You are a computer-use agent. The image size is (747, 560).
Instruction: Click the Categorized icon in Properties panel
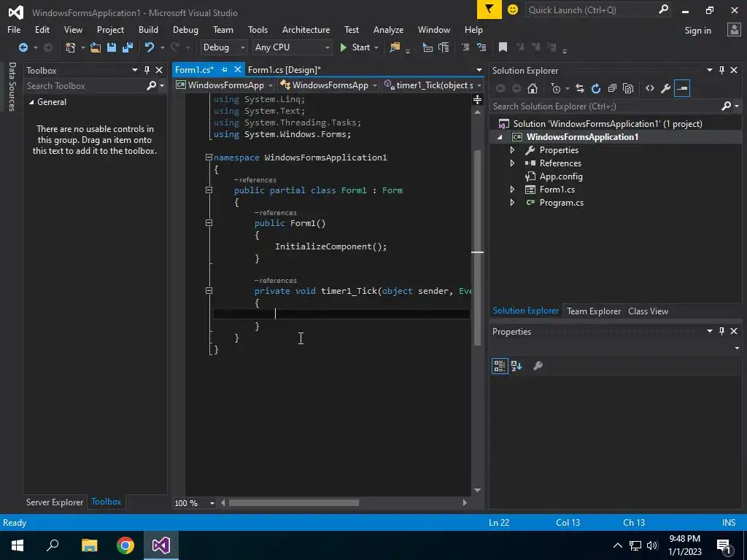coord(499,366)
